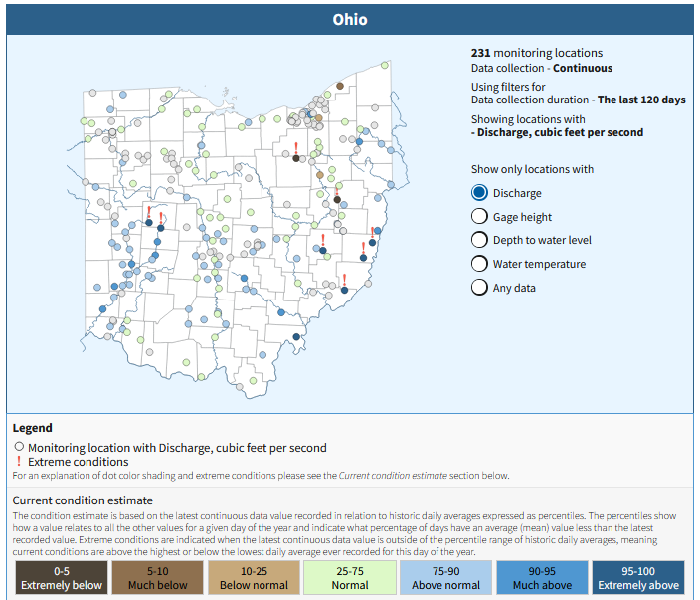Viewport: 700px width, 600px height.
Task: Select the Discharge radio button
Action: point(479,193)
